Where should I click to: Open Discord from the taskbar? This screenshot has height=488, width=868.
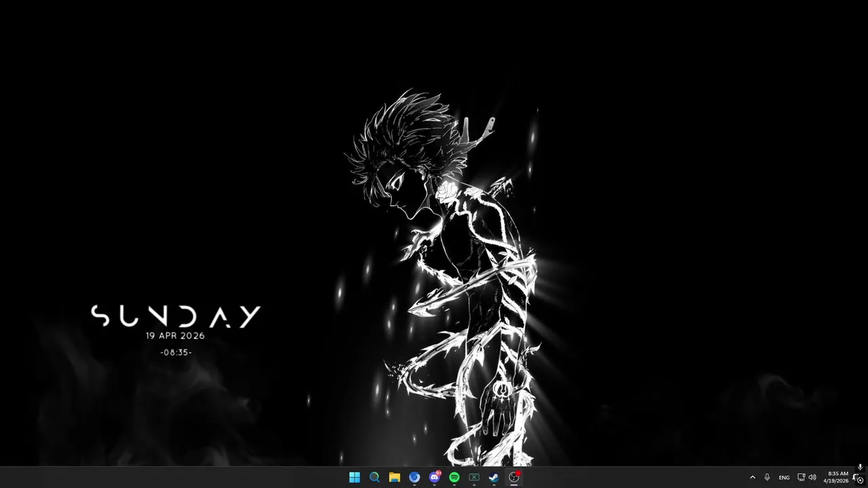[x=435, y=477]
